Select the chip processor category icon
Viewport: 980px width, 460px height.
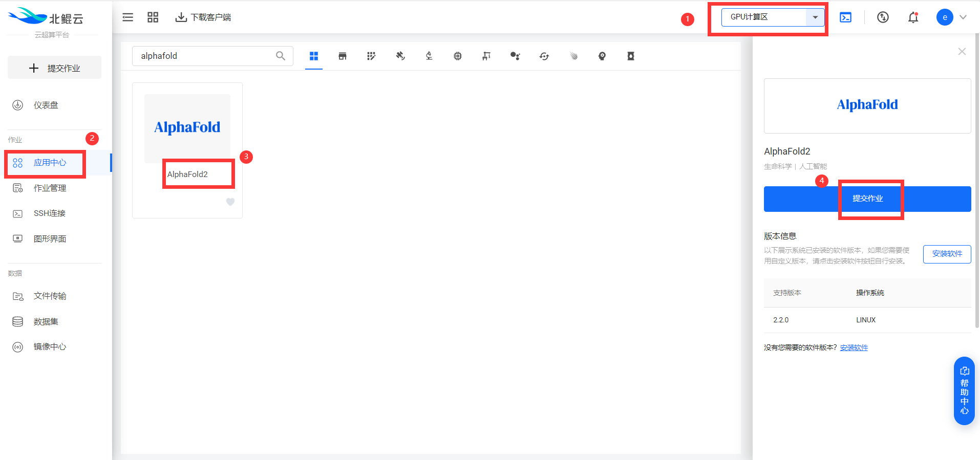(x=458, y=56)
